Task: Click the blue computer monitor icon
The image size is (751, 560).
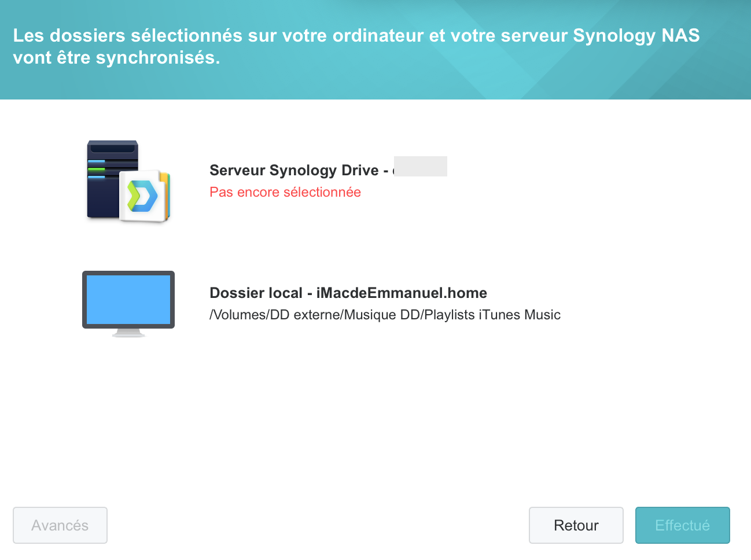Action: 128,299
